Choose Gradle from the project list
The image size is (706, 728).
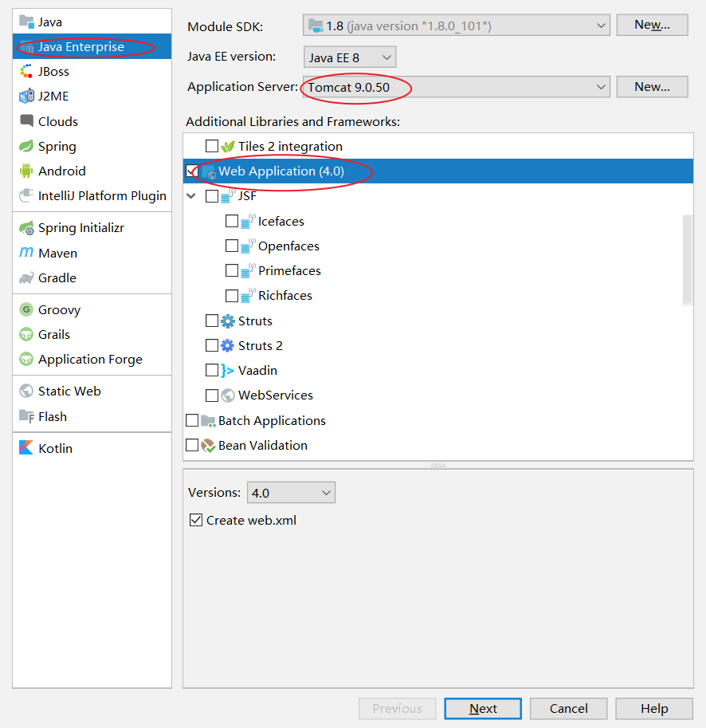pos(92,277)
